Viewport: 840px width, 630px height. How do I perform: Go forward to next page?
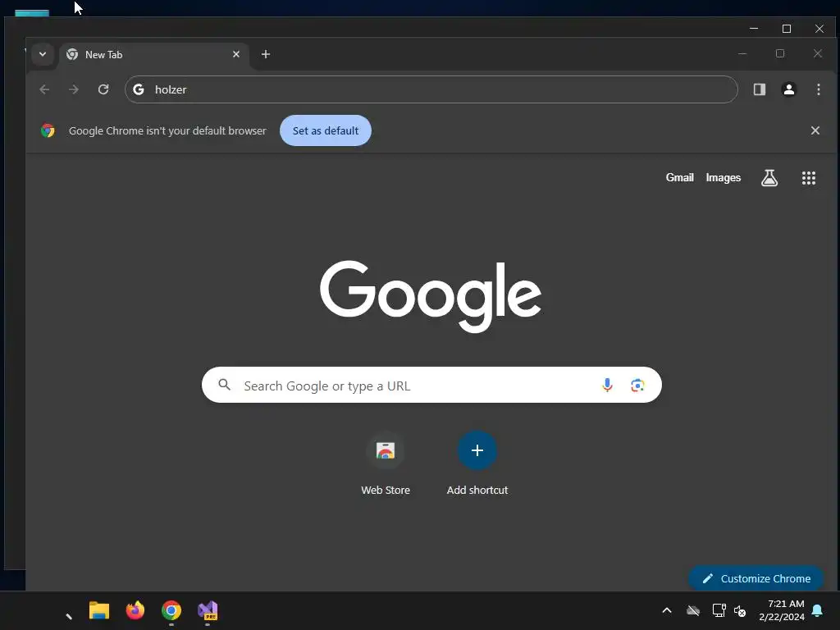tap(74, 89)
